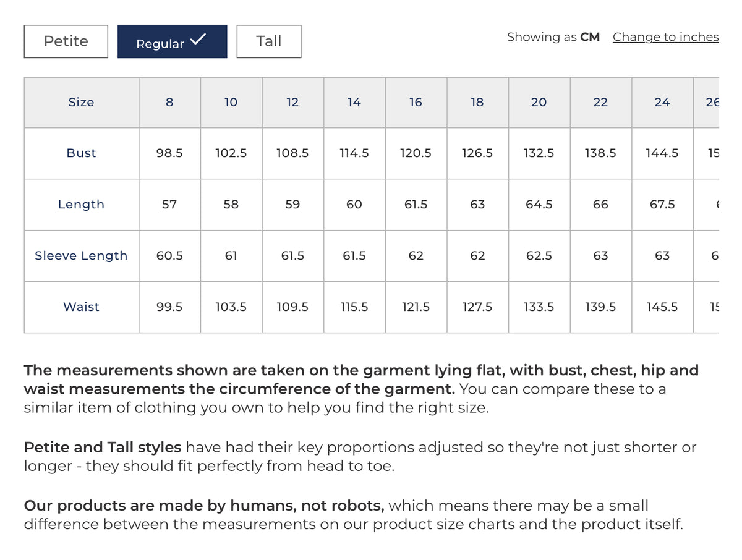742x560 pixels.
Task: Click the checkmark on Regular button
Action: pyautogui.click(x=197, y=40)
